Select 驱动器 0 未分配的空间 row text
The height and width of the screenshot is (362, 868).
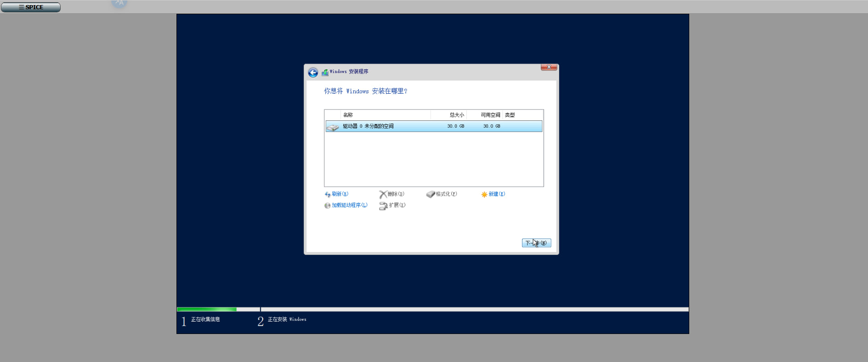click(368, 126)
